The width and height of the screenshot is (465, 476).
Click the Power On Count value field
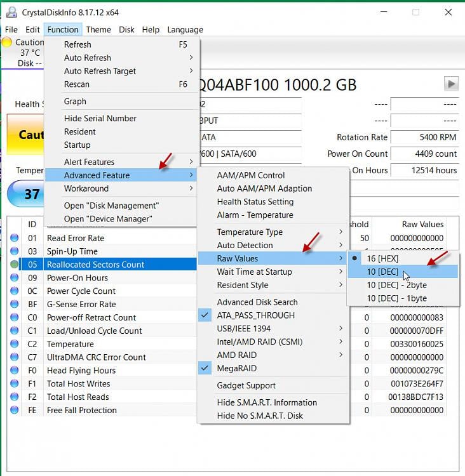(424, 154)
